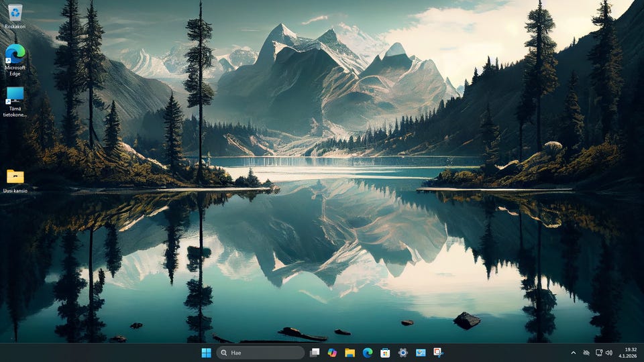Select the Uusi kansio folder
644x362 pixels.
point(15,181)
